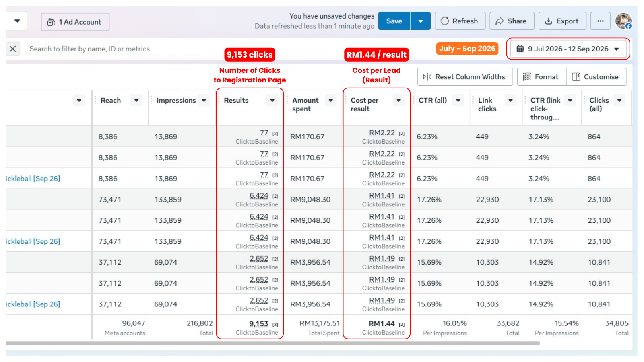
Task: Click the total cost RM1.44
Action: [381, 323]
